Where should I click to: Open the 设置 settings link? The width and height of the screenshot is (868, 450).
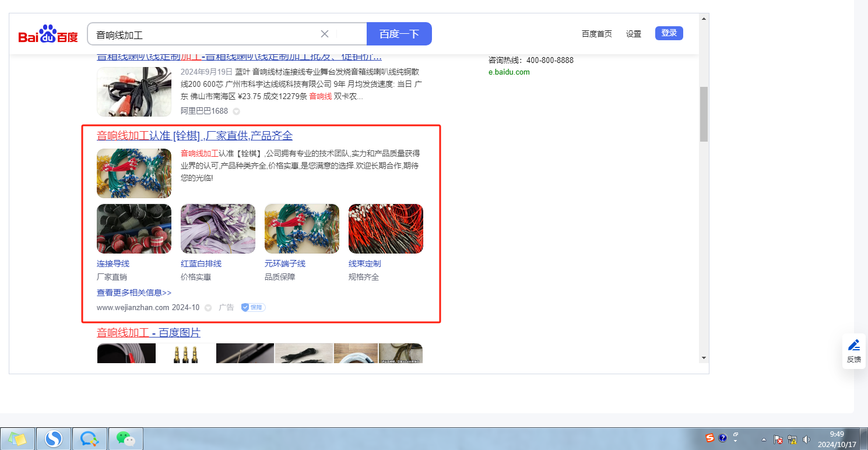point(634,34)
